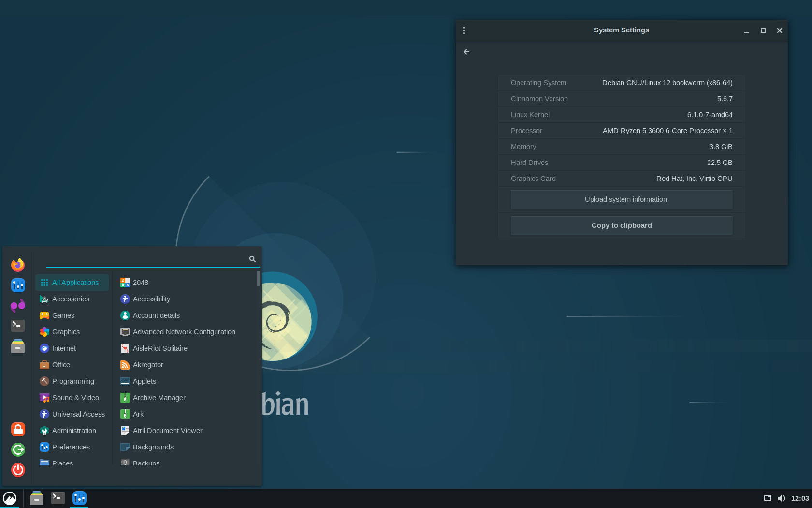Open the three-dot menu in System Settings
The height and width of the screenshot is (508, 812).
pyautogui.click(x=464, y=30)
